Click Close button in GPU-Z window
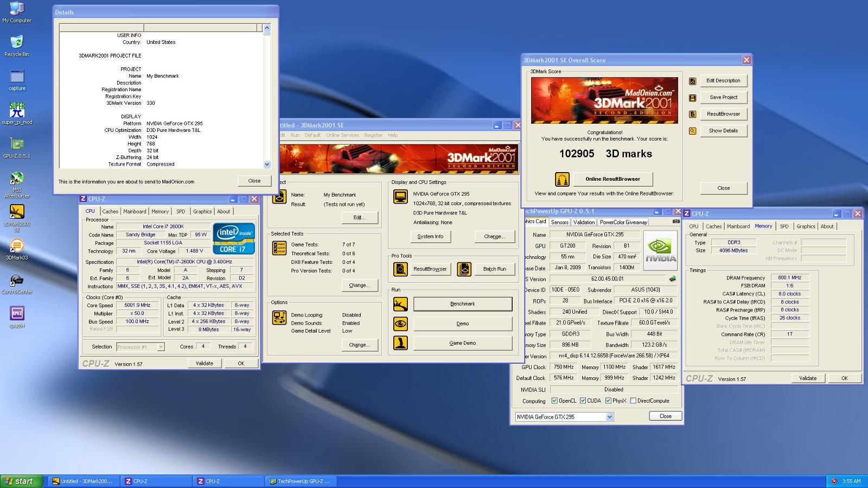This screenshot has width=868, height=488. click(x=666, y=416)
